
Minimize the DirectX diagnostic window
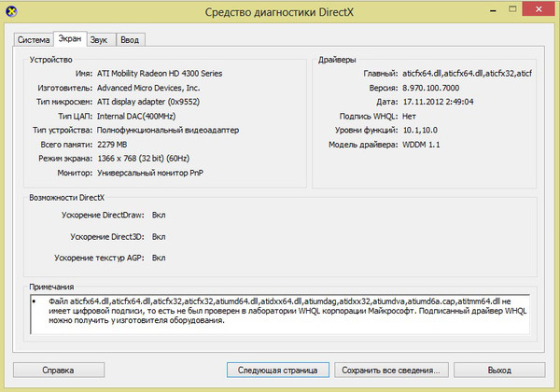pyautogui.click(x=493, y=10)
